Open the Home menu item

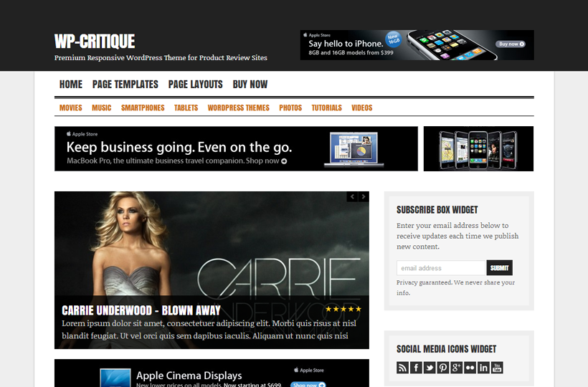pos(71,85)
